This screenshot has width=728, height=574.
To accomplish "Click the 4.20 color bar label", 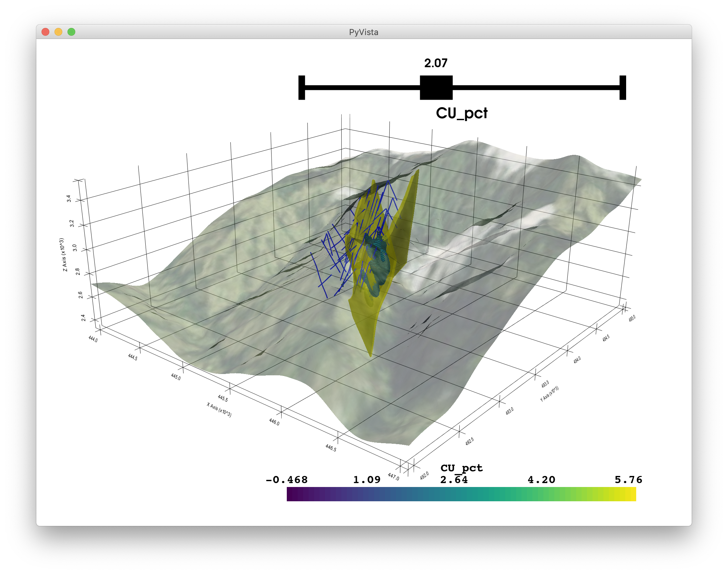I will click(x=541, y=480).
